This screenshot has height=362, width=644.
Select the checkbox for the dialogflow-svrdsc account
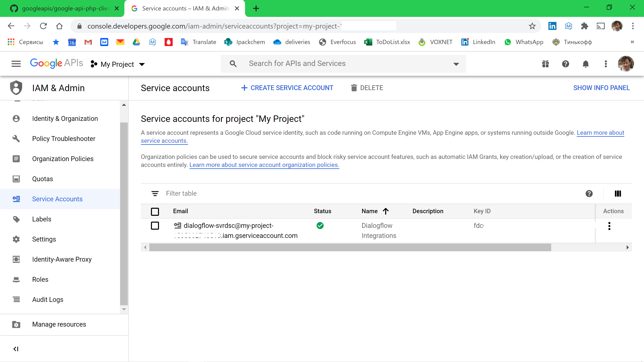click(x=155, y=226)
